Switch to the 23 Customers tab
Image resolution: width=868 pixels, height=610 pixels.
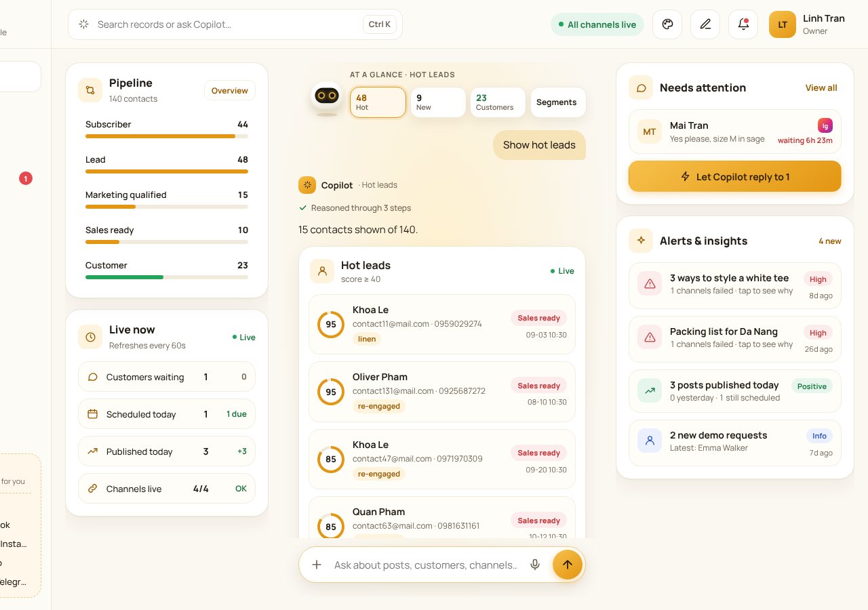pos(498,102)
